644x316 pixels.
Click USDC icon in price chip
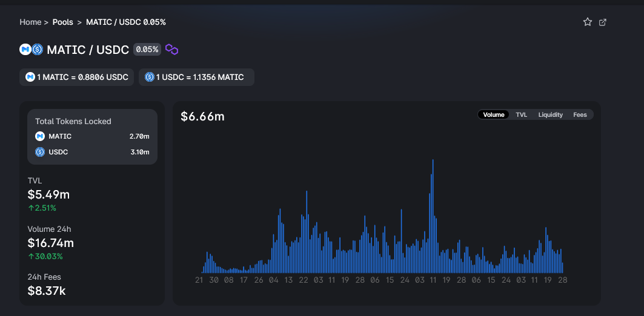click(150, 77)
